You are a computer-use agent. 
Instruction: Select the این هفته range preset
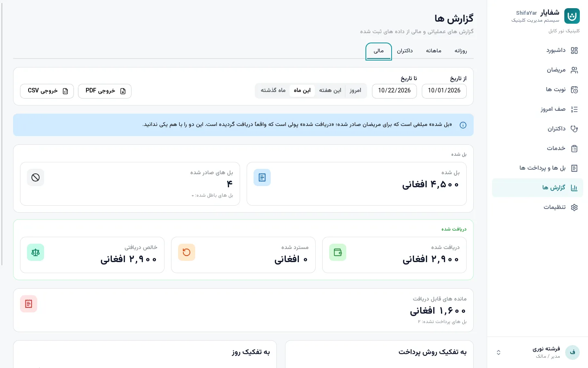330,90
